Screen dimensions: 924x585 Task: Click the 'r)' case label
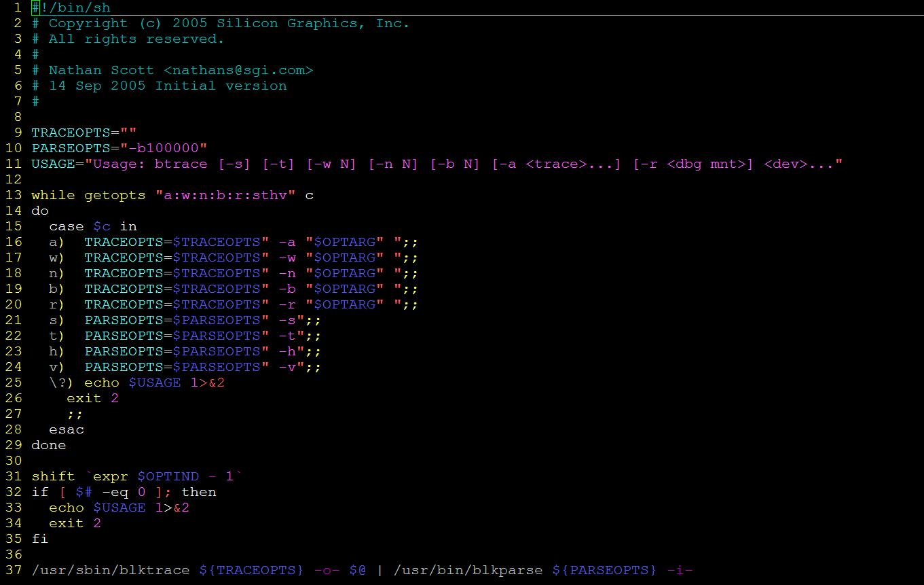[x=57, y=304]
